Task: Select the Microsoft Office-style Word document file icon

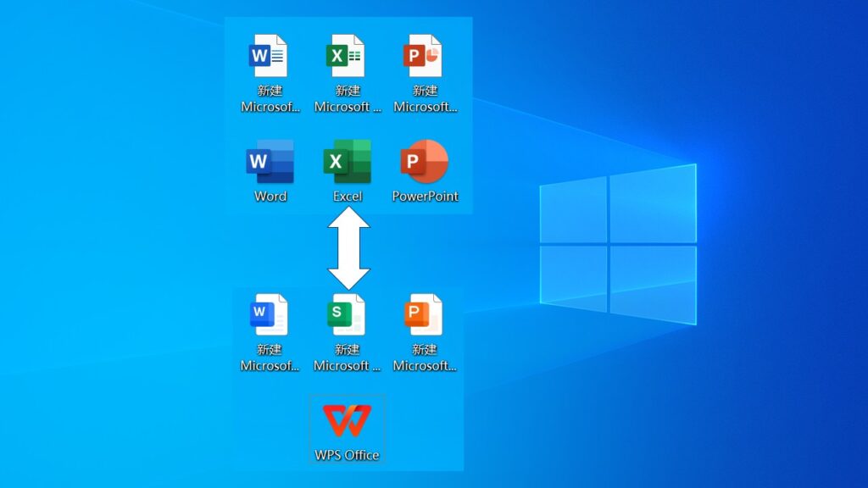Action: [x=269, y=56]
